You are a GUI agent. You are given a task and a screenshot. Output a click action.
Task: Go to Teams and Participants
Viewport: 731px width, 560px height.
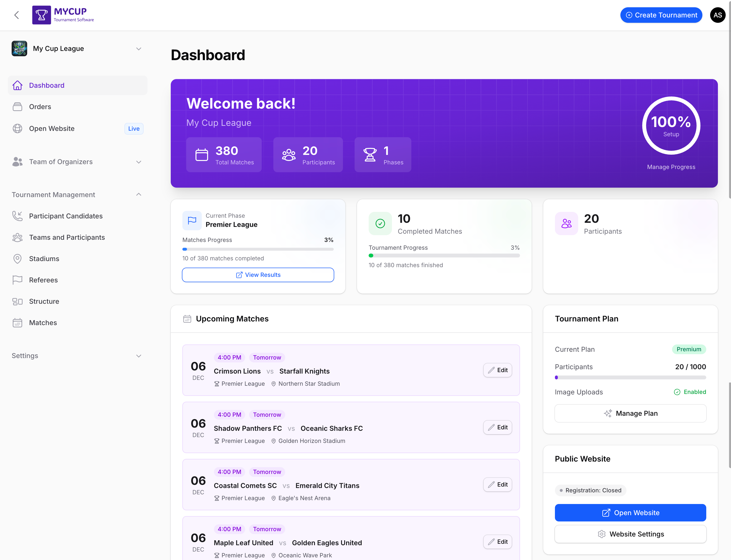67,237
